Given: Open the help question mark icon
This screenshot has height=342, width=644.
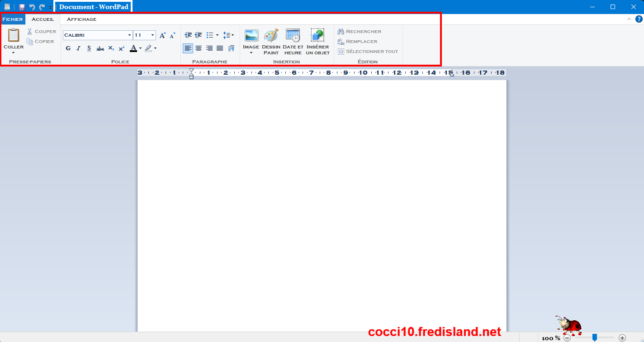Looking at the screenshot, I should coord(639,19).
